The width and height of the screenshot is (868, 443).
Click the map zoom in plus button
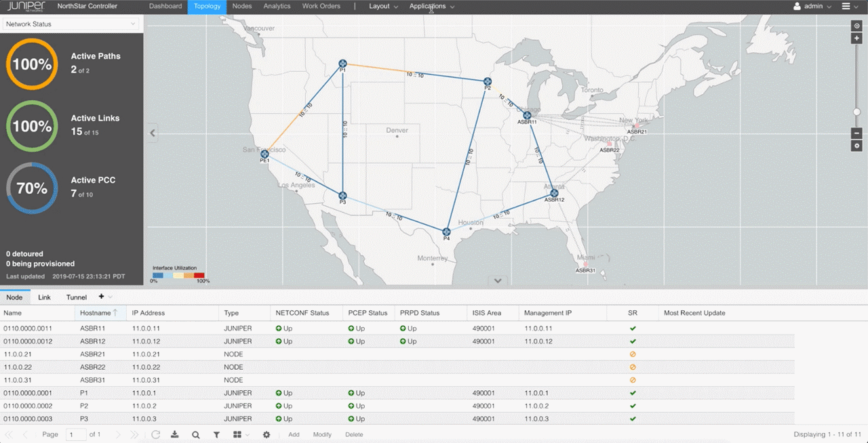point(856,39)
